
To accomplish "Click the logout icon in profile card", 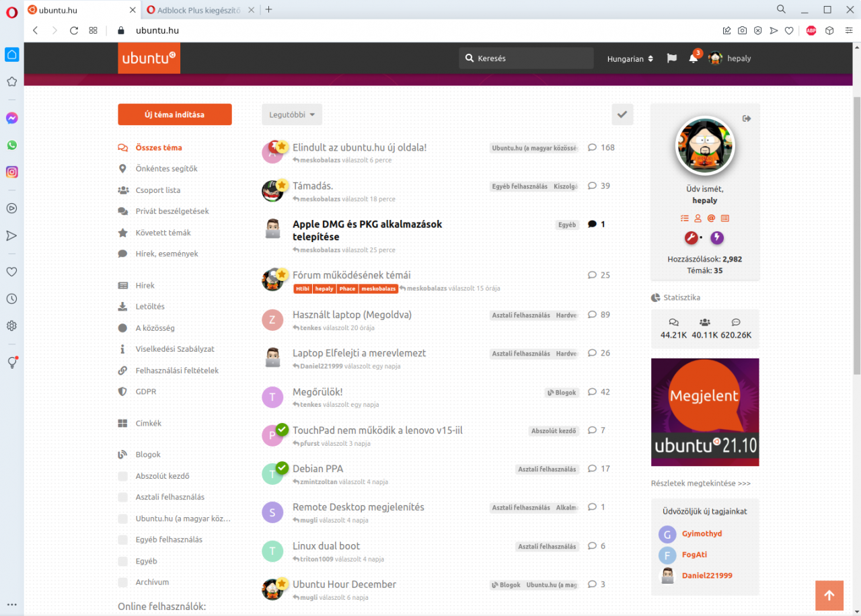I will (747, 118).
